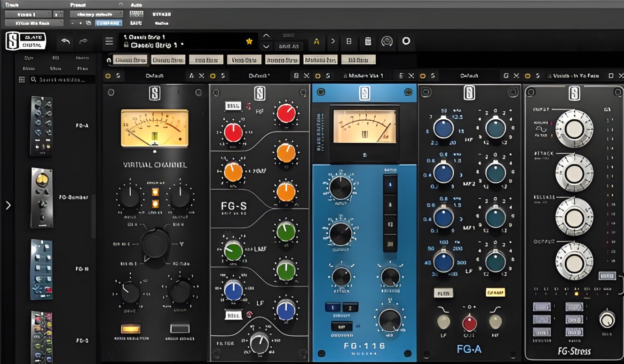Click the sidebar module list scrollbar

[x=93, y=216]
